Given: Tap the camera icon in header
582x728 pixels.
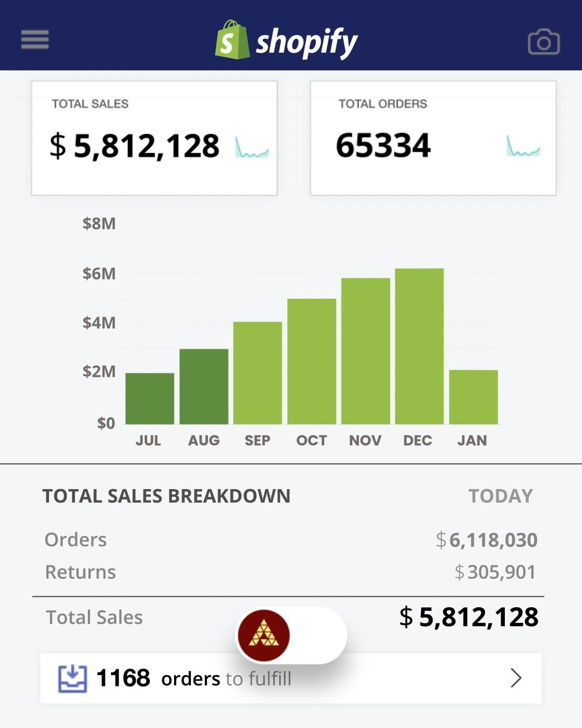Looking at the screenshot, I should point(544,42).
